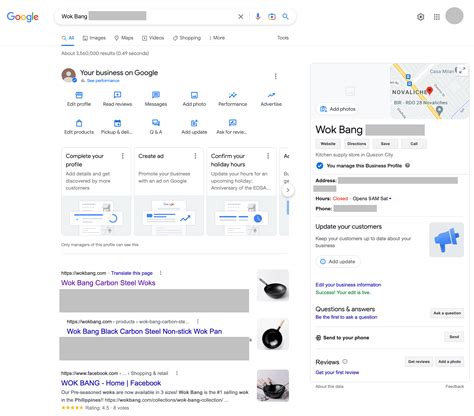Screen dimensions: 474x416
Task: Open Edit products icon
Action: 79,123
